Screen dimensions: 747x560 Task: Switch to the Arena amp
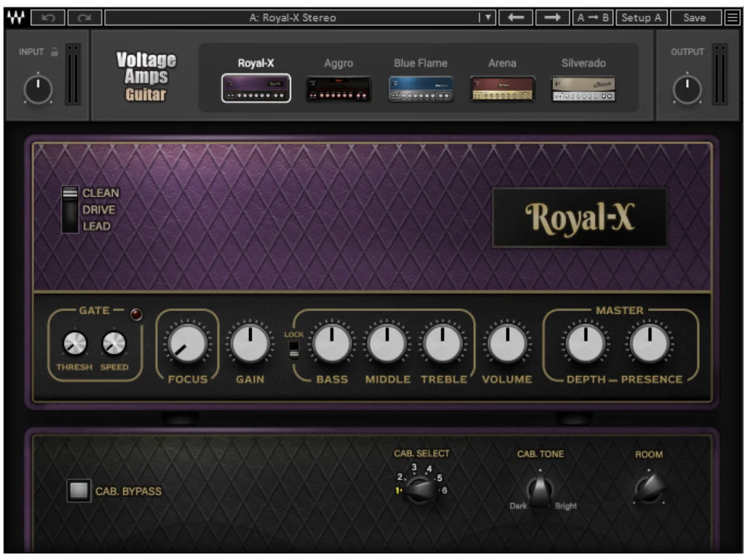(502, 88)
